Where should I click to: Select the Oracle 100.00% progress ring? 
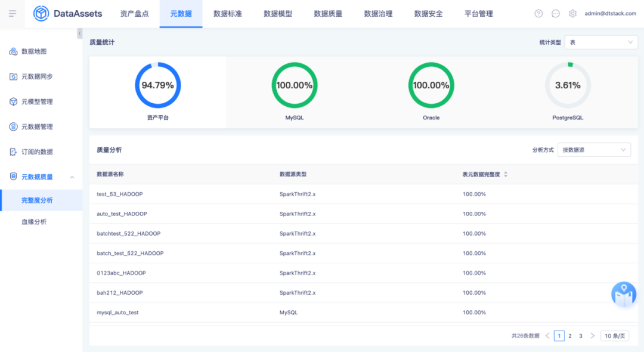point(431,85)
